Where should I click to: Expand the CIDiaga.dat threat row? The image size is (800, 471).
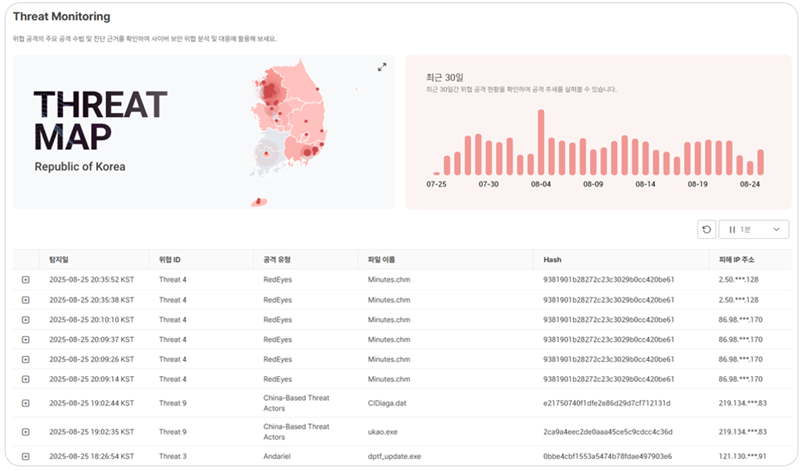[26, 403]
